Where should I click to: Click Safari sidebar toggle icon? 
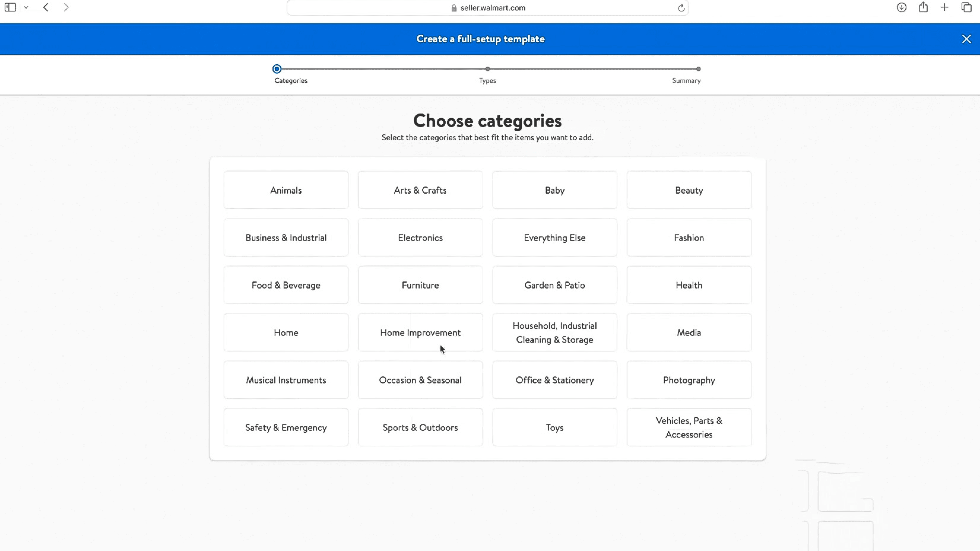tap(10, 7)
